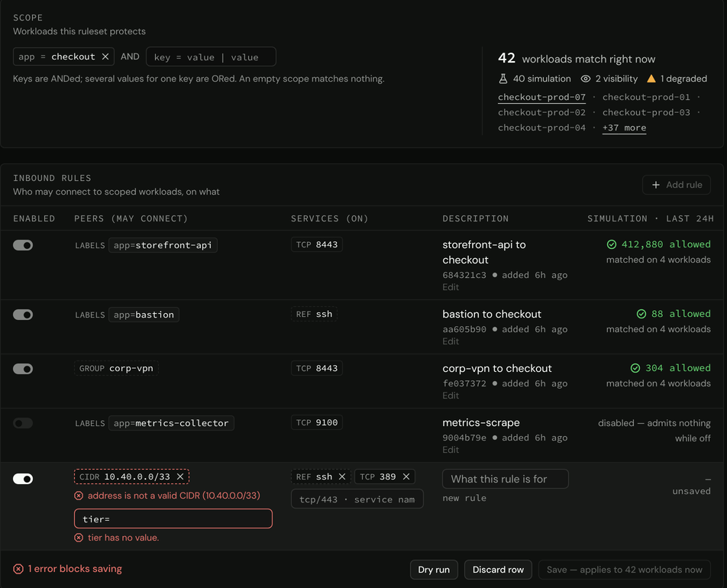Image resolution: width=727 pixels, height=588 pixels.
Task: Click the checkout-prod-01 workload name
Action: click(646, 98)
